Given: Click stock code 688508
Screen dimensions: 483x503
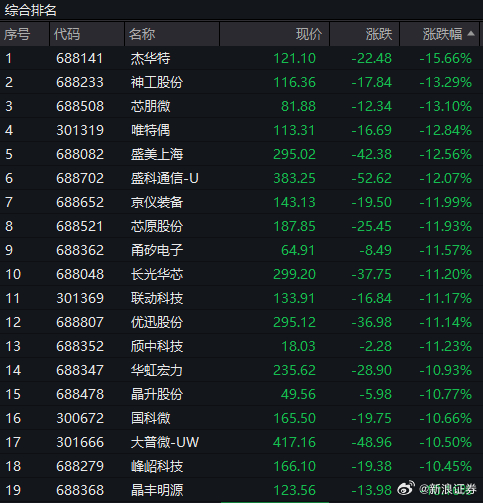Looking at the screenshot, I should click(x=80, y=106).
